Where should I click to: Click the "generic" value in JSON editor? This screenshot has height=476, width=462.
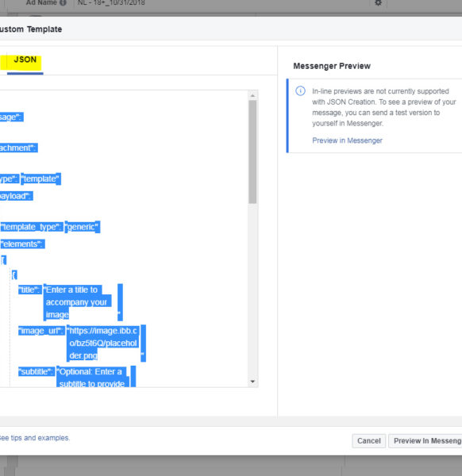tap(82, 227)
